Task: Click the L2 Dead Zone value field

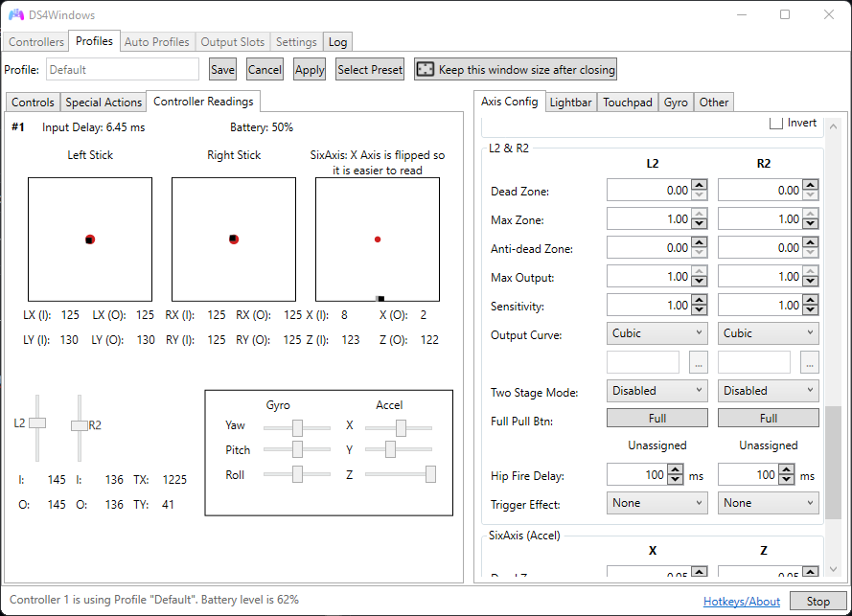Action: click(x=650, y=190)
